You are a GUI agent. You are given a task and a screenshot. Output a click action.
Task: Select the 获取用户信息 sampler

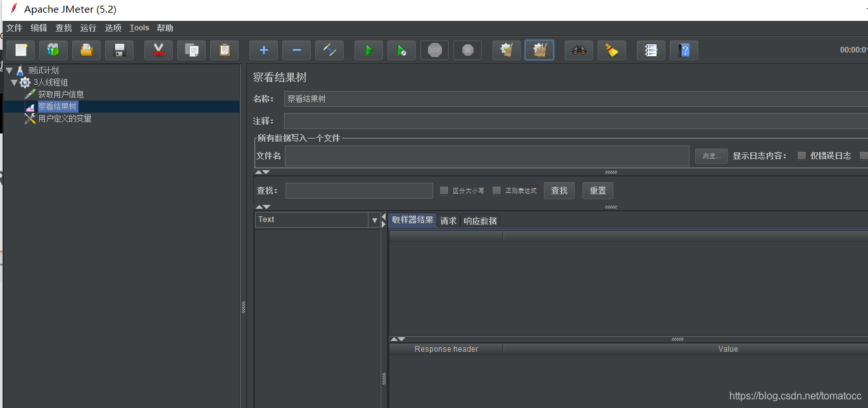point(61,94)
